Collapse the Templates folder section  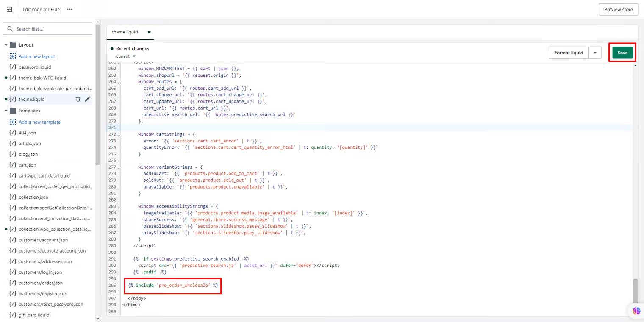(6, 111)
